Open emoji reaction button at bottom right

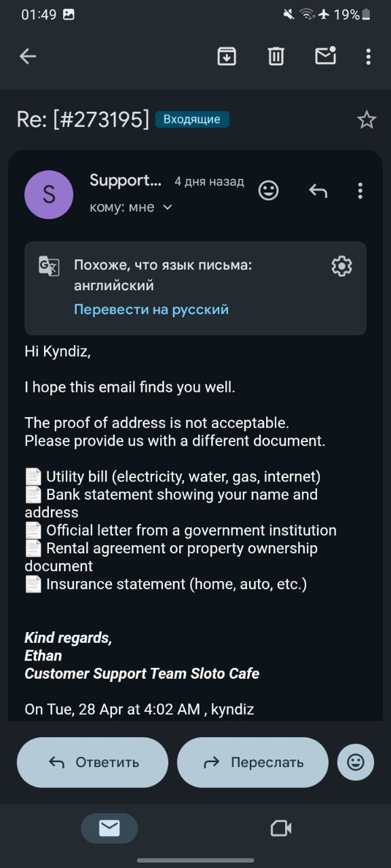click(356, 762)
